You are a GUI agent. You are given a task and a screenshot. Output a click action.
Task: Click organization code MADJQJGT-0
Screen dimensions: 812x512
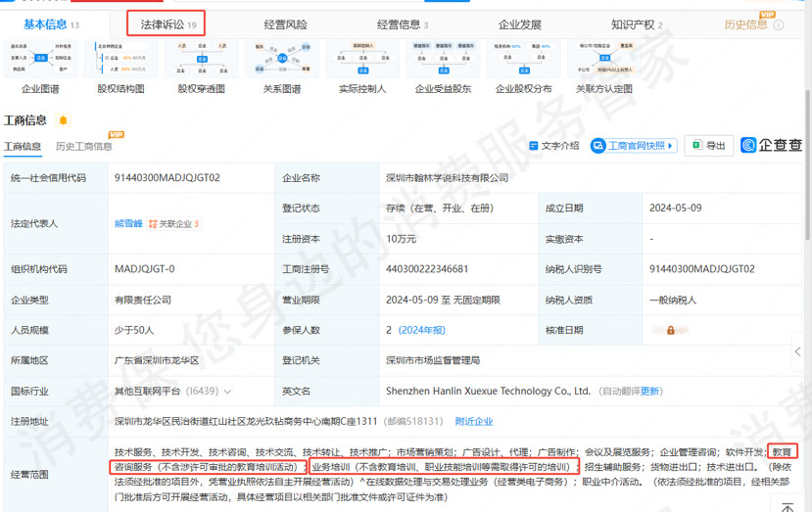point(145,269)
